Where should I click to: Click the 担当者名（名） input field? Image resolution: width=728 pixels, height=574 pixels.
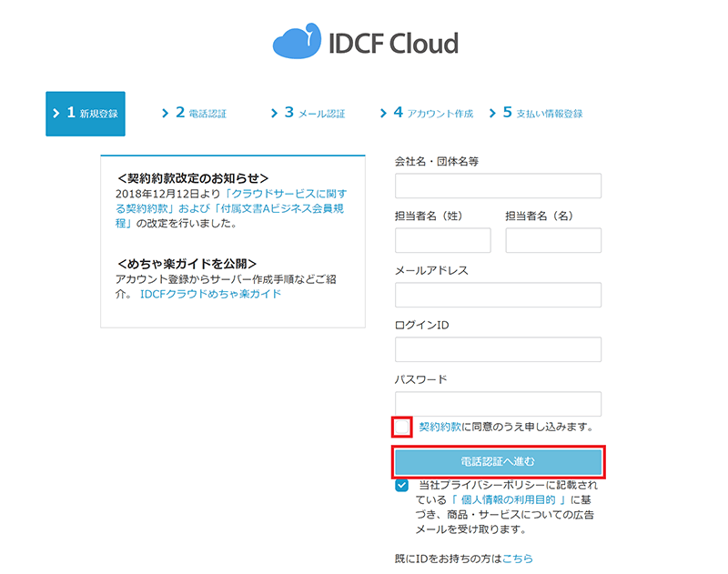[x=553, y=240]
